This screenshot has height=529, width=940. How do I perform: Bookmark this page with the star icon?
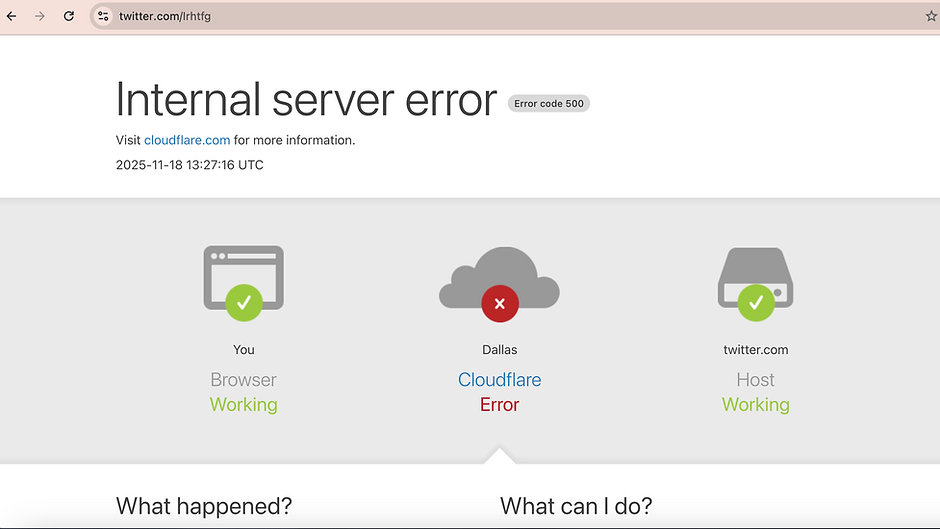point(931,16)
